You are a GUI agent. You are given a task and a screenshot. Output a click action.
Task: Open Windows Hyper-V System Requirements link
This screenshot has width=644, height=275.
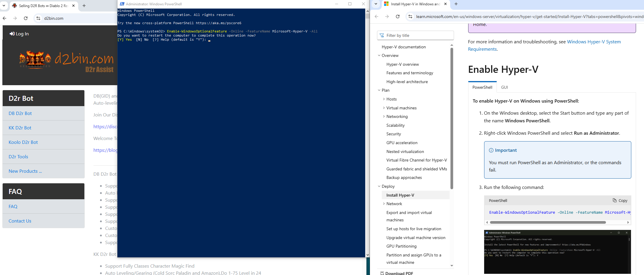(x=544, y=45)
